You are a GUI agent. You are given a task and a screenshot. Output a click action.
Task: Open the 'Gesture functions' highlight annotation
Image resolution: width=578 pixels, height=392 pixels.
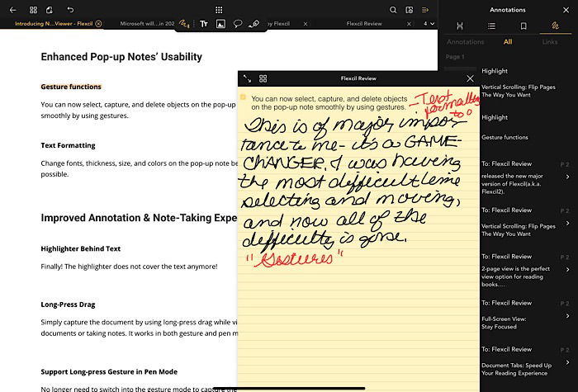[x=505, y=137]
